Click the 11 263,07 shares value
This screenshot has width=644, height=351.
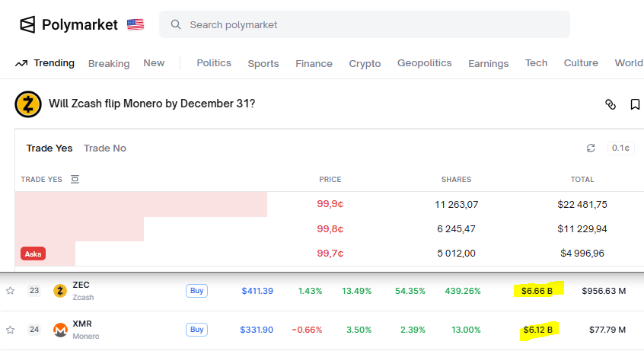pyautogui.click(x=456, y=204)
